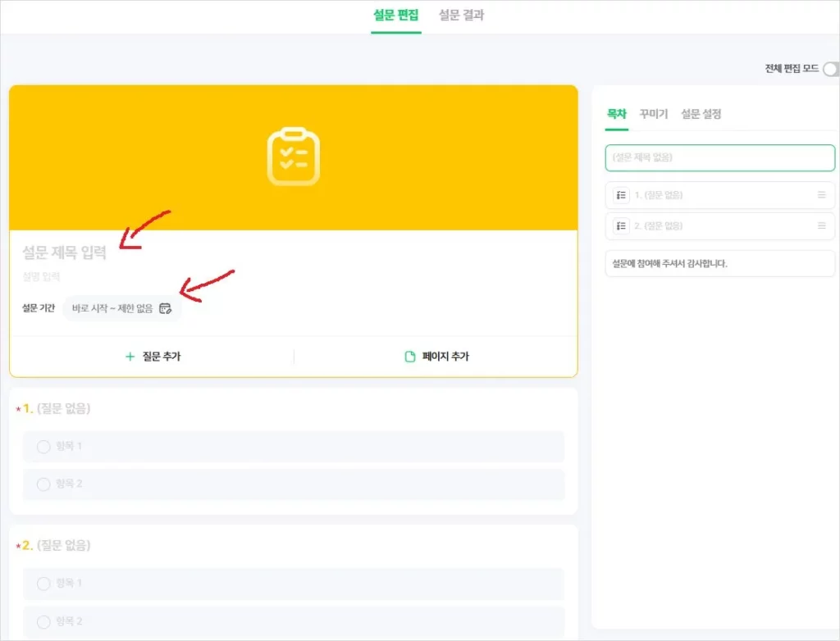This screenshot has width=840, height=641.
Task: Select 항목 1 radio in question 1
Action: click(x=43, y=447)
